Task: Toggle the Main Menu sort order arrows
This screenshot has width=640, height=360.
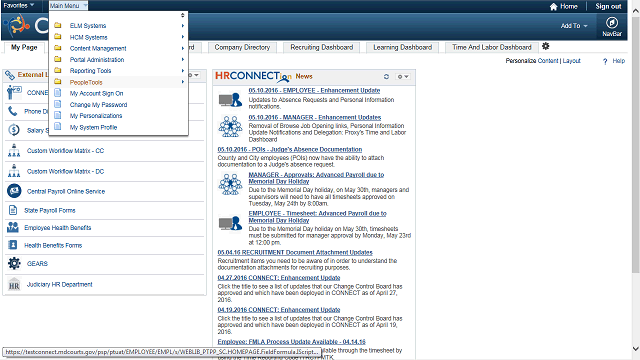Action: click(182, 15)
